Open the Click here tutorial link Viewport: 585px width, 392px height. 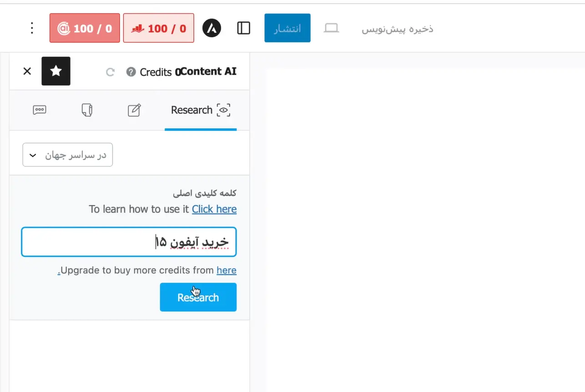pos(214,209)
